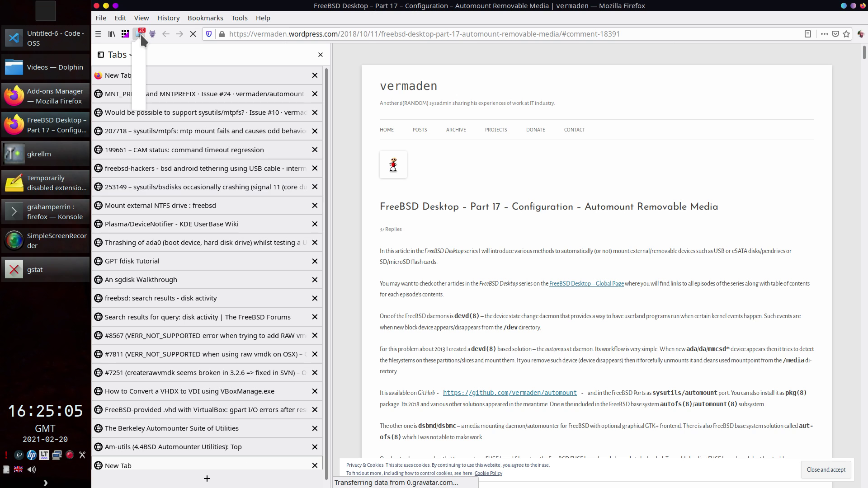The width and height of the screenshot is (868, 488).
Task: Open the github.com/vermaden/automount link
Action: point(510,393)
